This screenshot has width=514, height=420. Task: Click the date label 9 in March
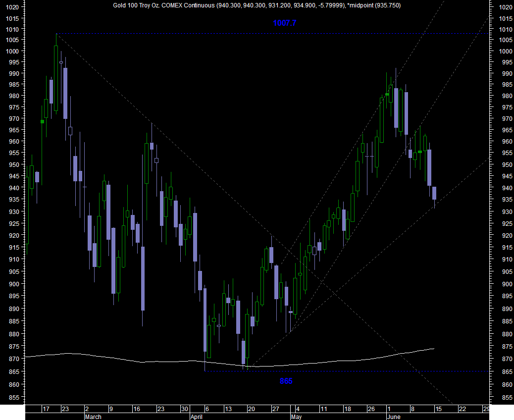point(111,409)
